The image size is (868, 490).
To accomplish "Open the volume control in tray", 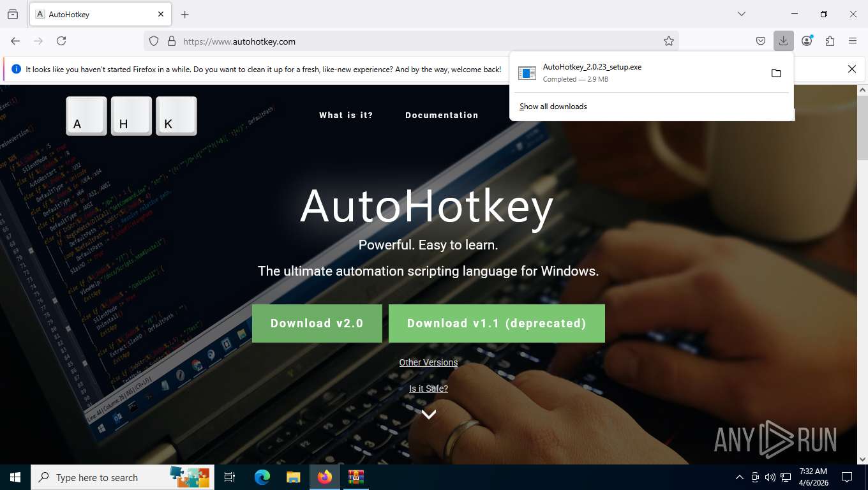I will pyautogui.click(x=770, y=477).
